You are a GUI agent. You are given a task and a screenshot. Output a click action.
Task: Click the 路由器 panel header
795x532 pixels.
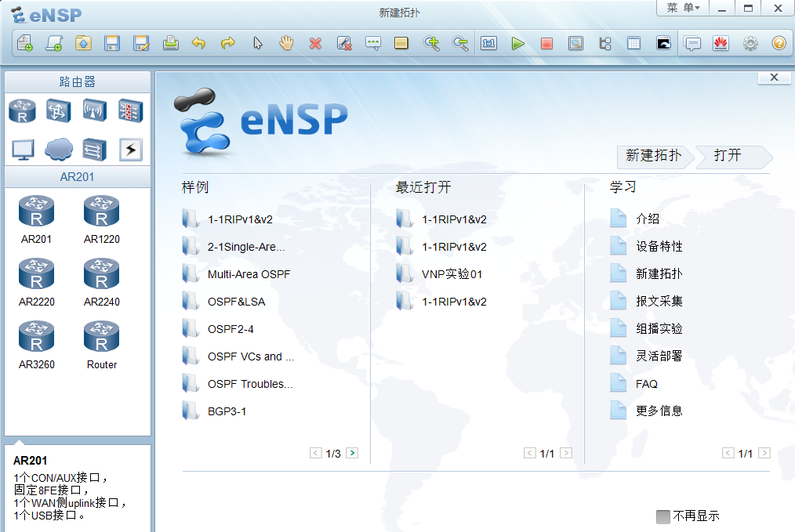(x=78, y=81)
